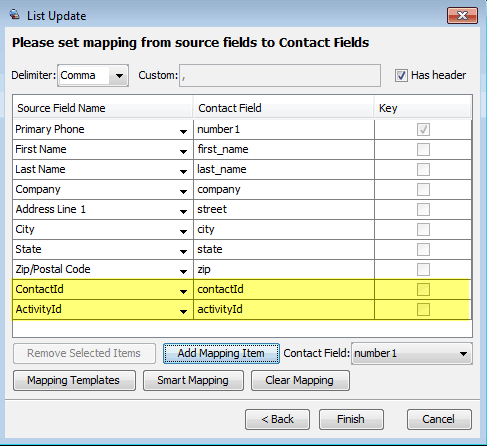This screenshot has height=446, width=487.
Task: Toggle the Has header checkbox
Action: [x=401, y=75]
